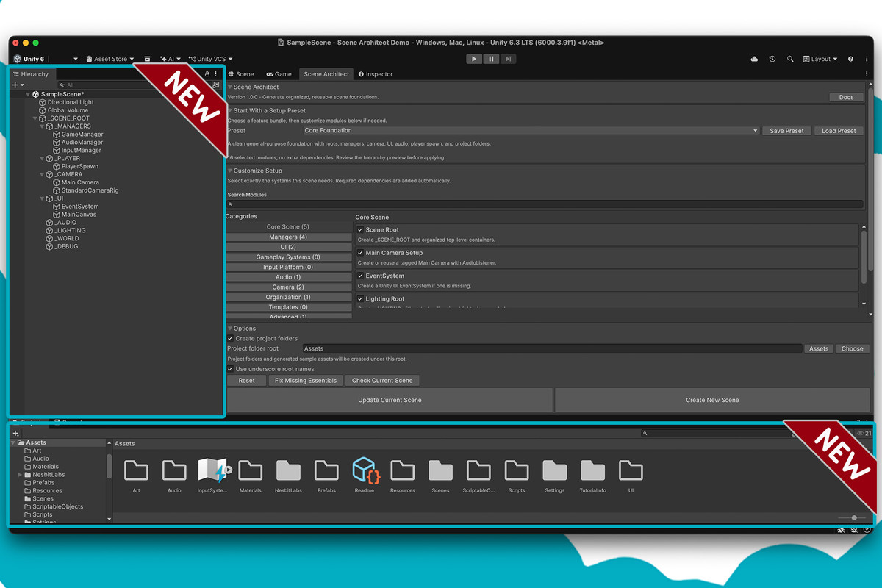Select the Directional Light cube icon
This screenshot has width=882, height=588.
(43, 102)
